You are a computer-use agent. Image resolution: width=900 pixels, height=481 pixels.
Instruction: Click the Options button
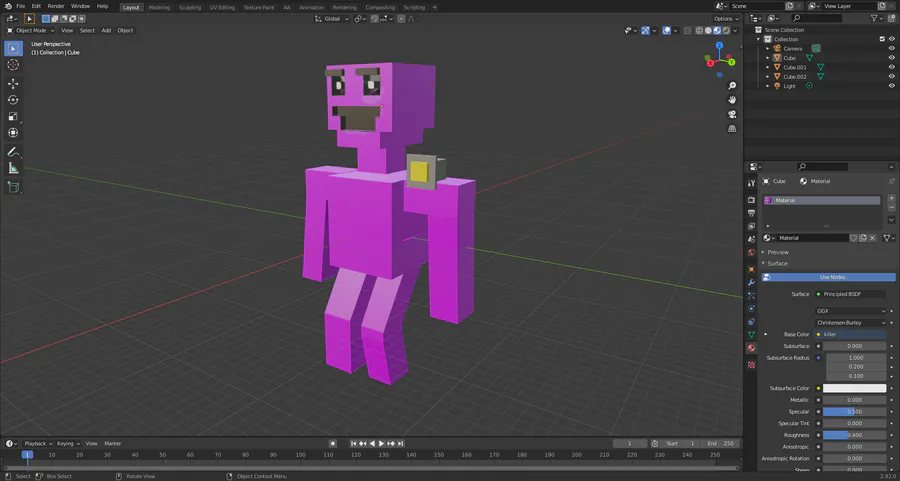[726, 19]
